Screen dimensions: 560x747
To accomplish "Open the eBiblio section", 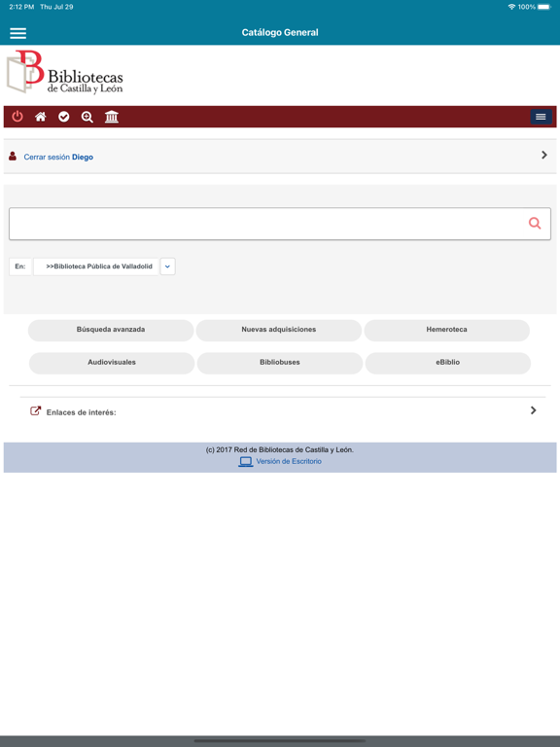I will pos(448,363).
